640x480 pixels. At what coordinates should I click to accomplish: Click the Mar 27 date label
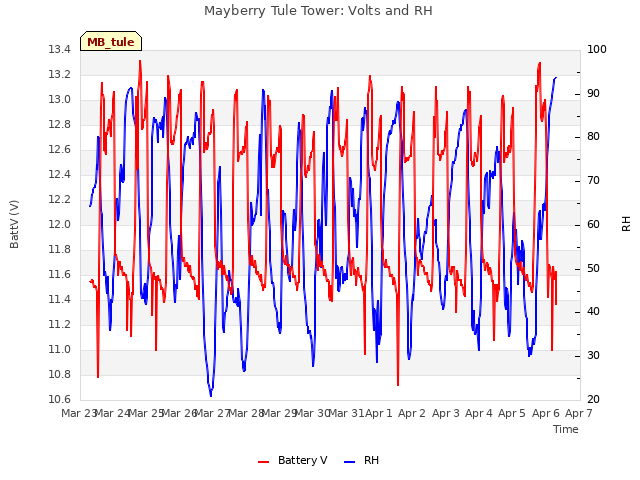(213, 413)
